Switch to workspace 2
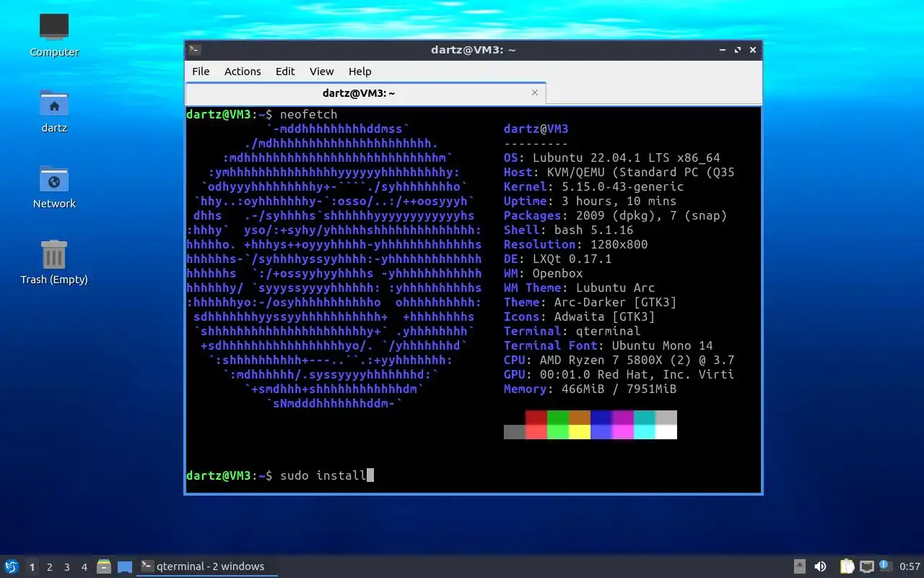Viewport: 924px width, 578px height. click(x=49, y=567)
